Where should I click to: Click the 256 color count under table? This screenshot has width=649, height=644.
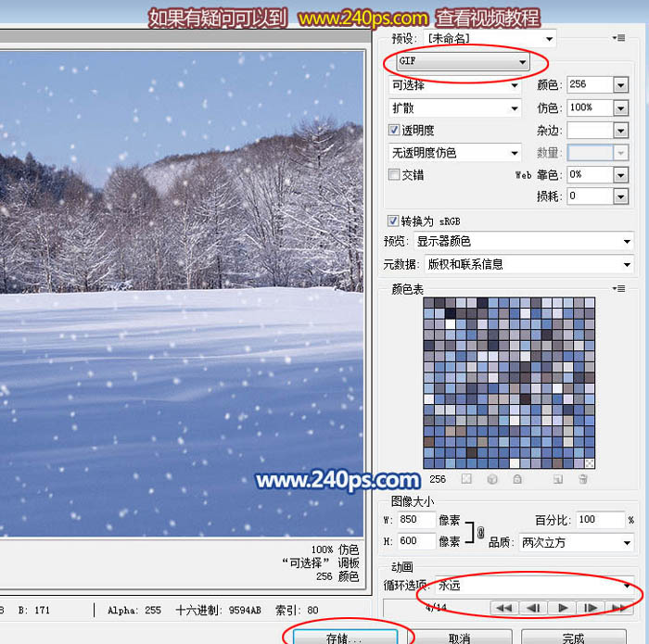[x=438, y=479]
